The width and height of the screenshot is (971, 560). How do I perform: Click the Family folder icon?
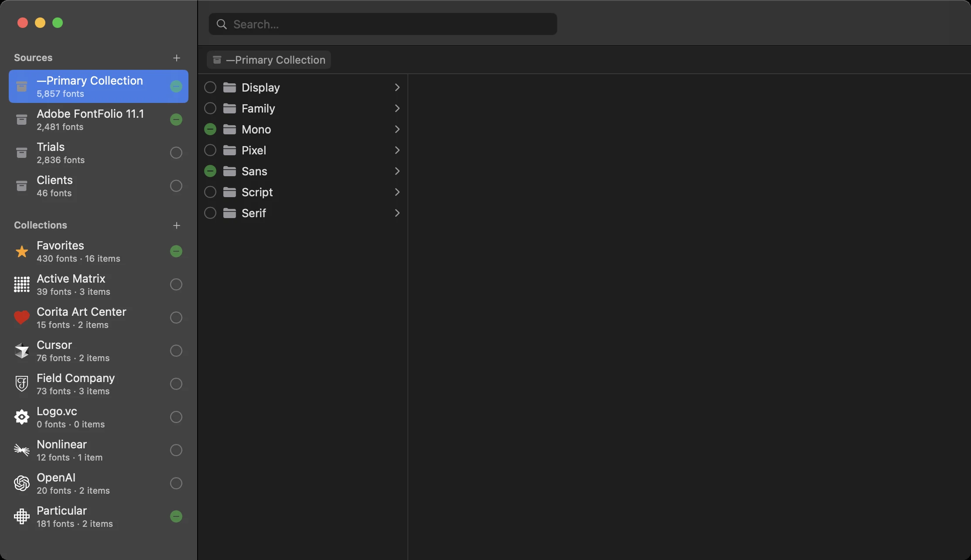point(229,108)
